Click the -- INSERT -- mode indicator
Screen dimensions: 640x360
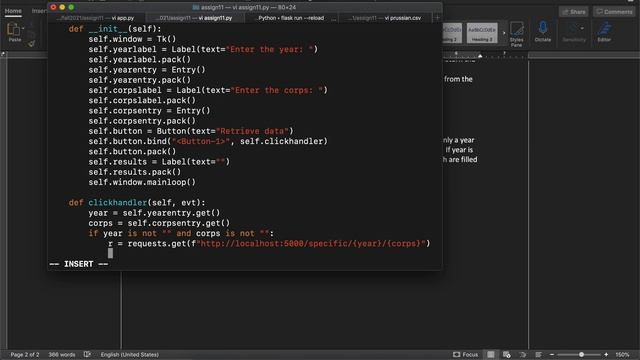79,264
